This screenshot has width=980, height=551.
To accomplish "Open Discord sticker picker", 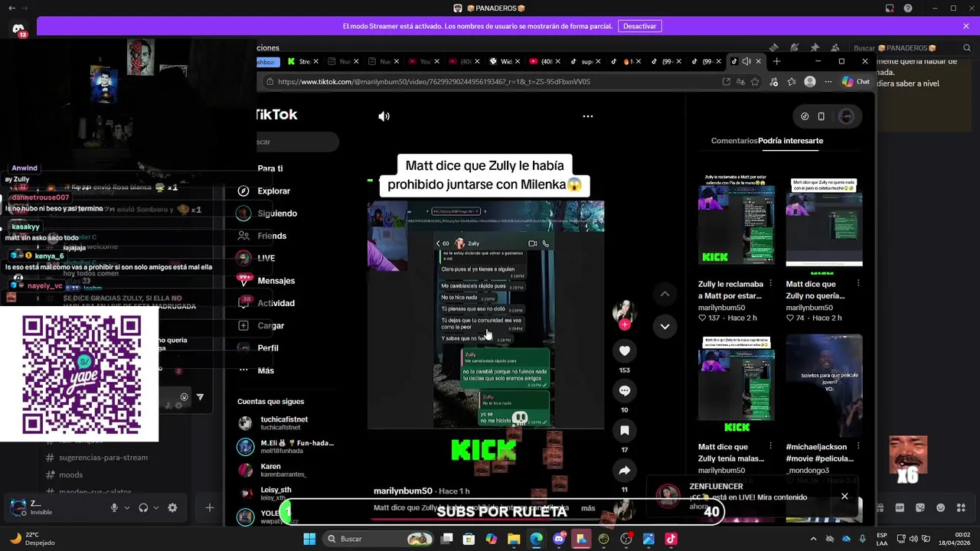I will click(920, 507).
